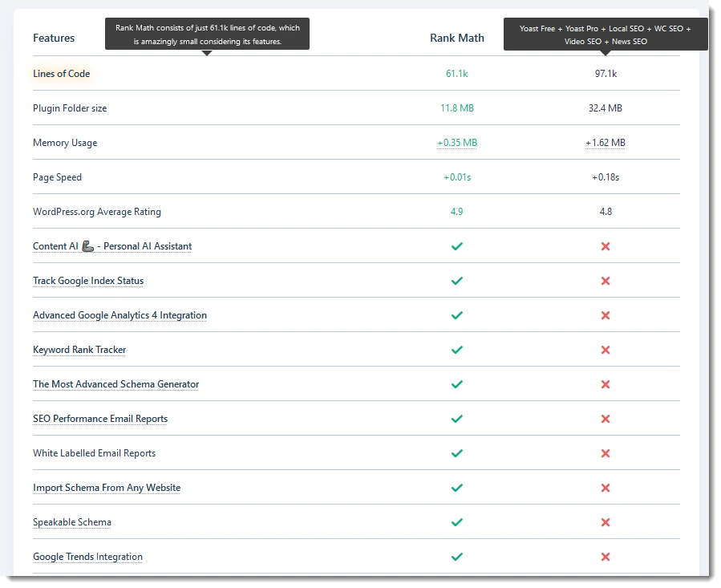Select the Page Speed row label
The width and height of the screenshot is (721, 588).
tap(58, 177)
